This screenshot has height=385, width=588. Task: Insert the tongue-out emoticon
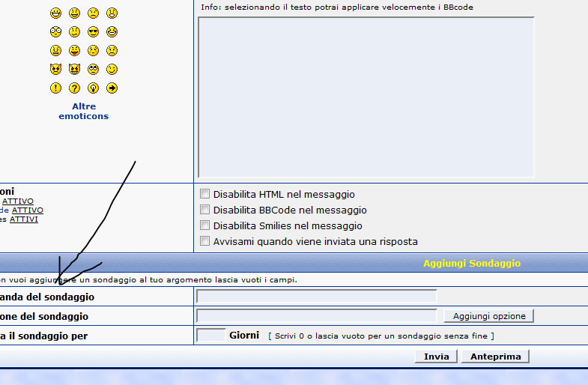tap(74, 51)
